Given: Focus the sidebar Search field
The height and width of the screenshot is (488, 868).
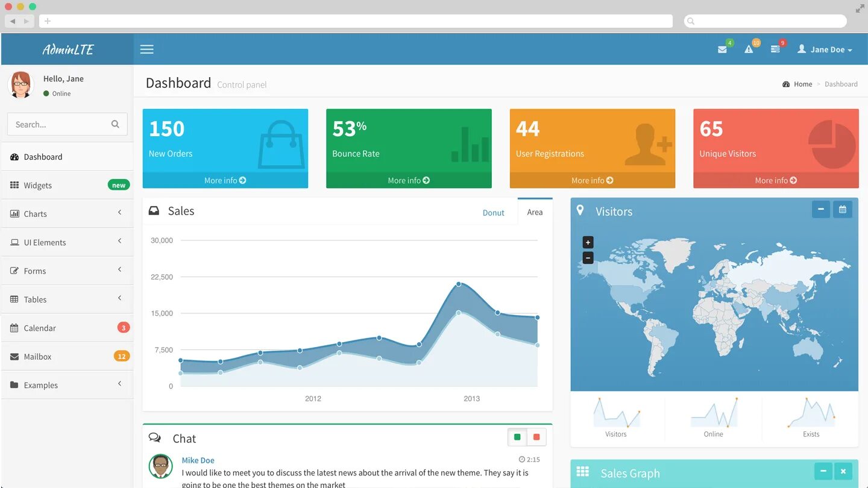Looking at the screenshot, I should point(68,124).
